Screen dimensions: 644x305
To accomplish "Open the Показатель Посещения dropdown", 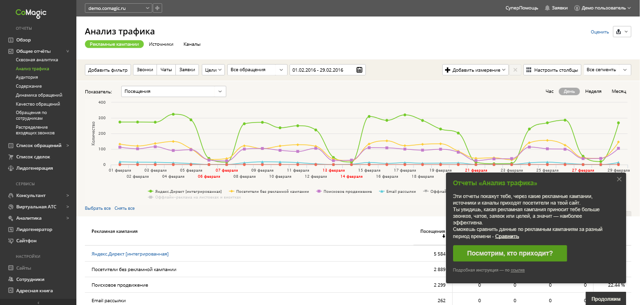I will click(x=173, y=91).
